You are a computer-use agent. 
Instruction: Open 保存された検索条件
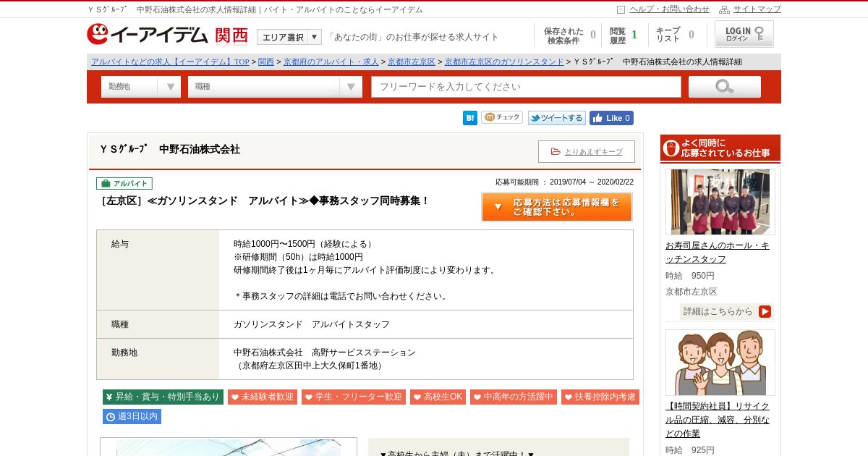pos(570,35)
